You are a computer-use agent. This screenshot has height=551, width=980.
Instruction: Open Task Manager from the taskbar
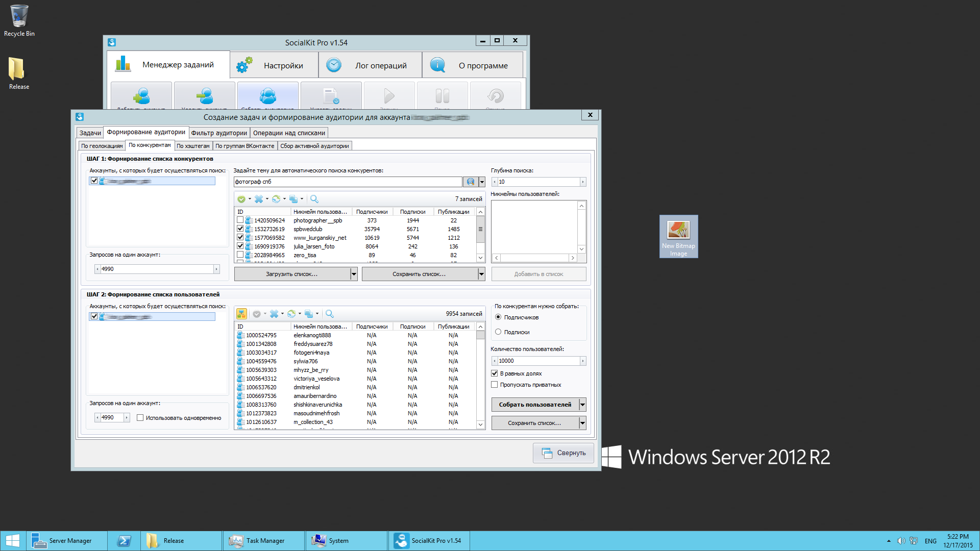[264, 541]
